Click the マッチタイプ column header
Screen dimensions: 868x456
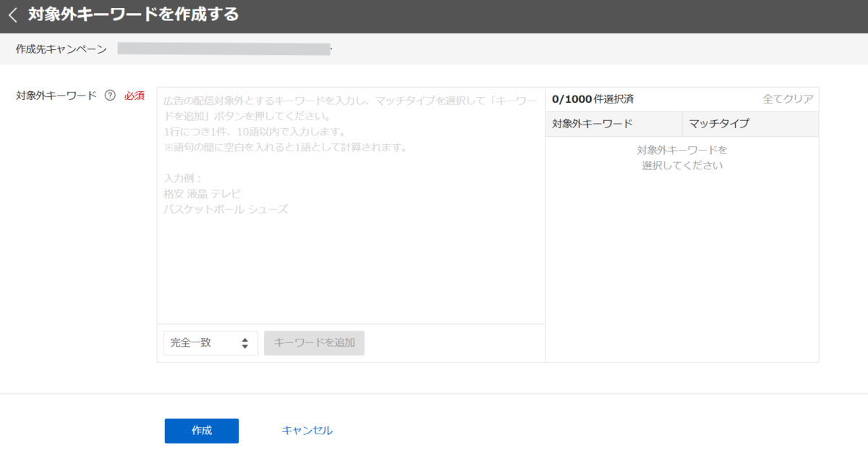pyautogui.click(x=718, y=124)
